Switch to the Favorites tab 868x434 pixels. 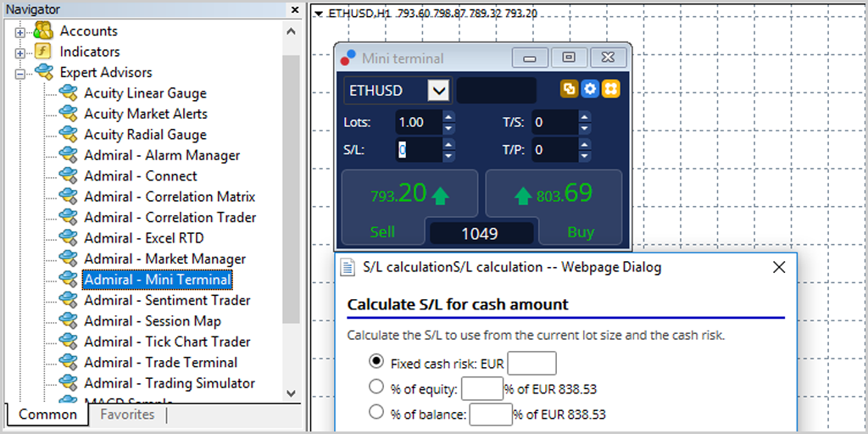(127, 415)
